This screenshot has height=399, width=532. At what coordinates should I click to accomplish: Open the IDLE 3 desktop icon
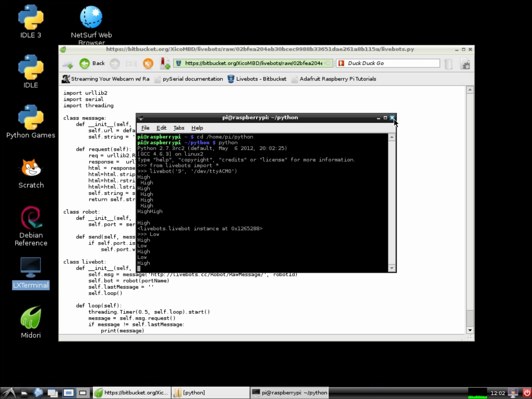pos(31,22)
